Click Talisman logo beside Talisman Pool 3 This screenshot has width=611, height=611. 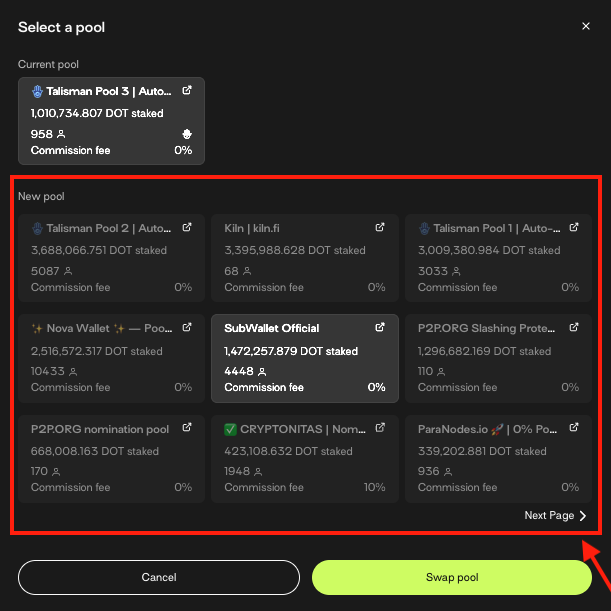pos(37,92)
